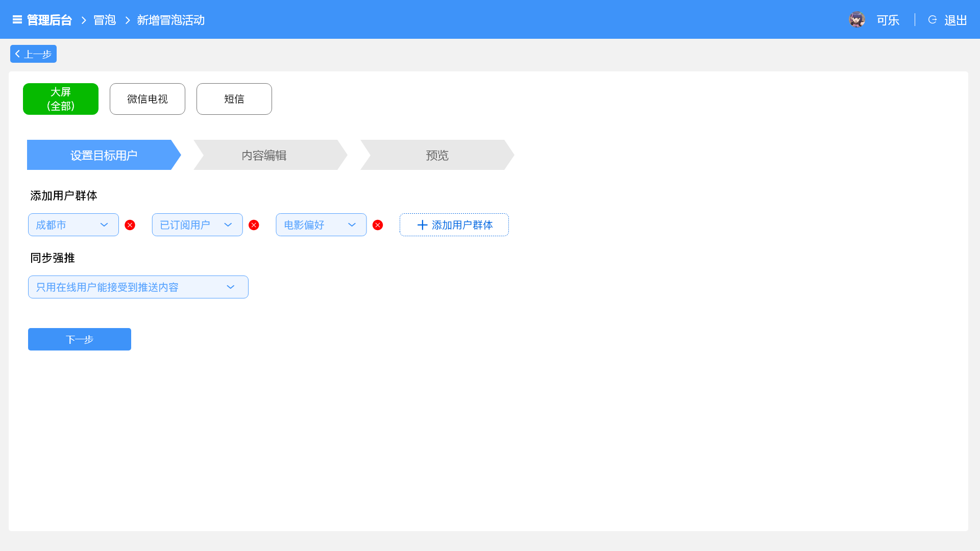Select the 微信电视 channel option
Screen dimensions: 980x551
148,99
